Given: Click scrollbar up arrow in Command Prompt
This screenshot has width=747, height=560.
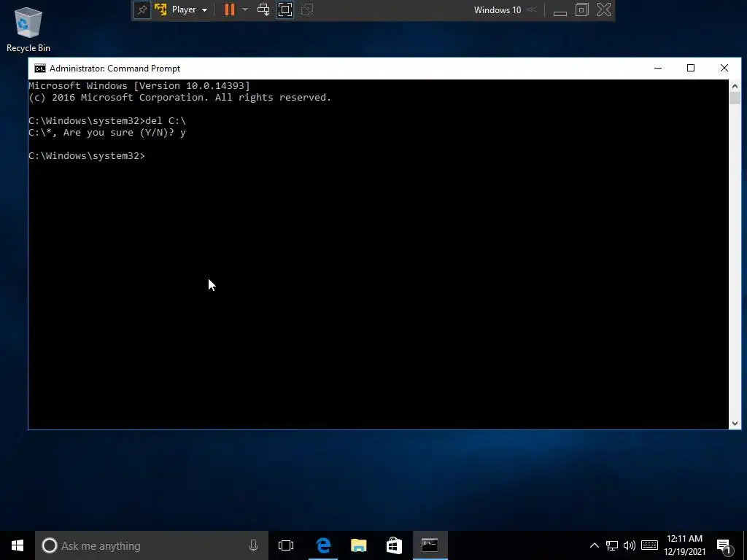Looking at the screenshot, I should tap(735, 86).
